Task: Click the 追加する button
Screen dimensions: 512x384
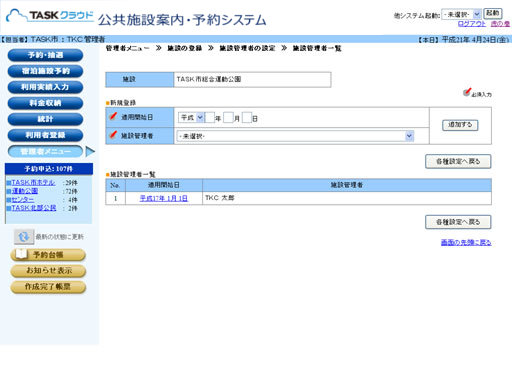Action: [x=460, y=125]
